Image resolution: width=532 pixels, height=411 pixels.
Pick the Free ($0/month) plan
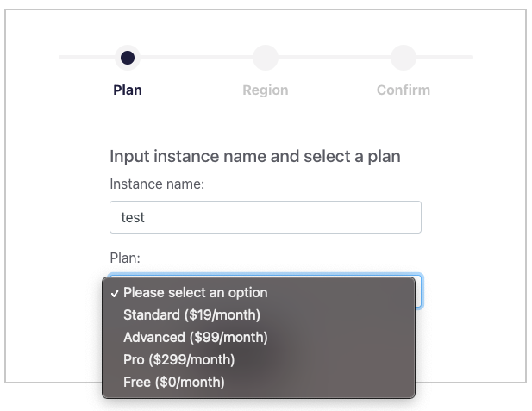(x=259, y=383)
